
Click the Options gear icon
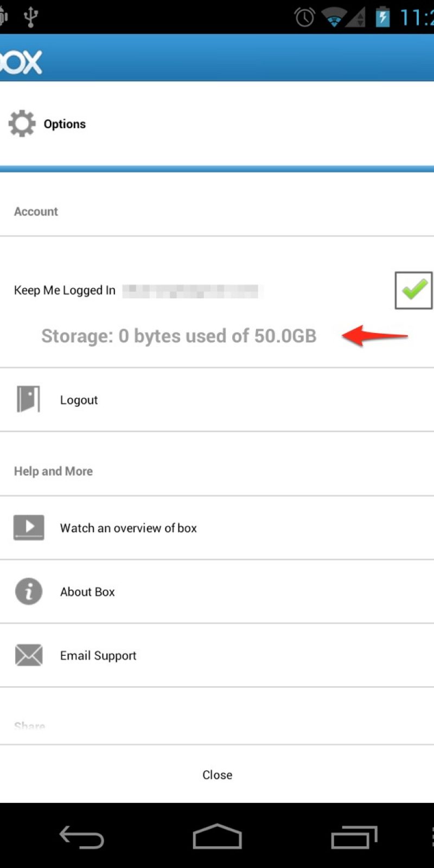(22, 124)
